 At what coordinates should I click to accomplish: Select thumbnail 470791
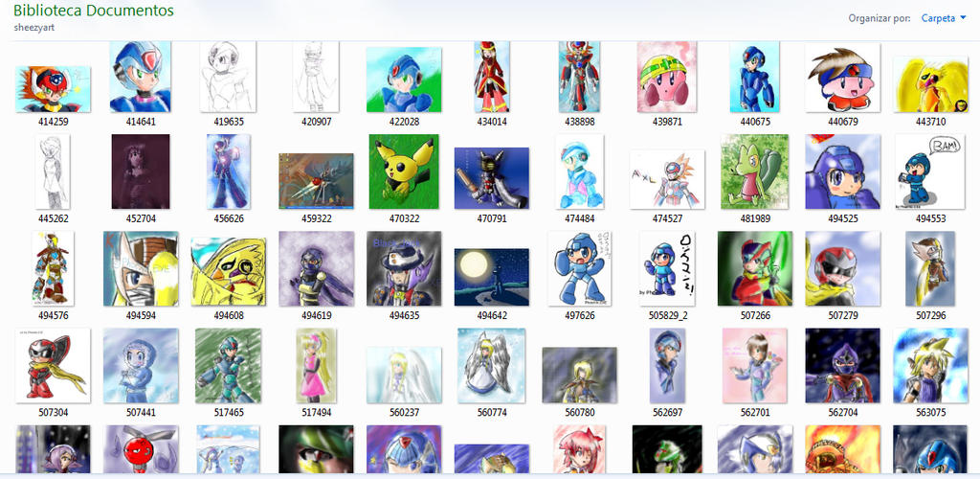click(492, 178)
